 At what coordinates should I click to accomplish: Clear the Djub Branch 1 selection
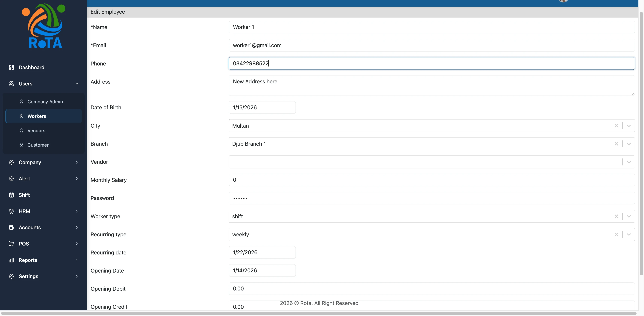[x=616, y=144]
